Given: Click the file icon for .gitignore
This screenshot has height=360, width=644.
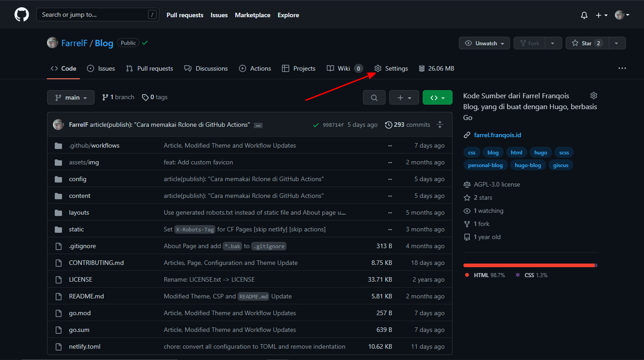Looking at the screenshot, I should point(58,246).
